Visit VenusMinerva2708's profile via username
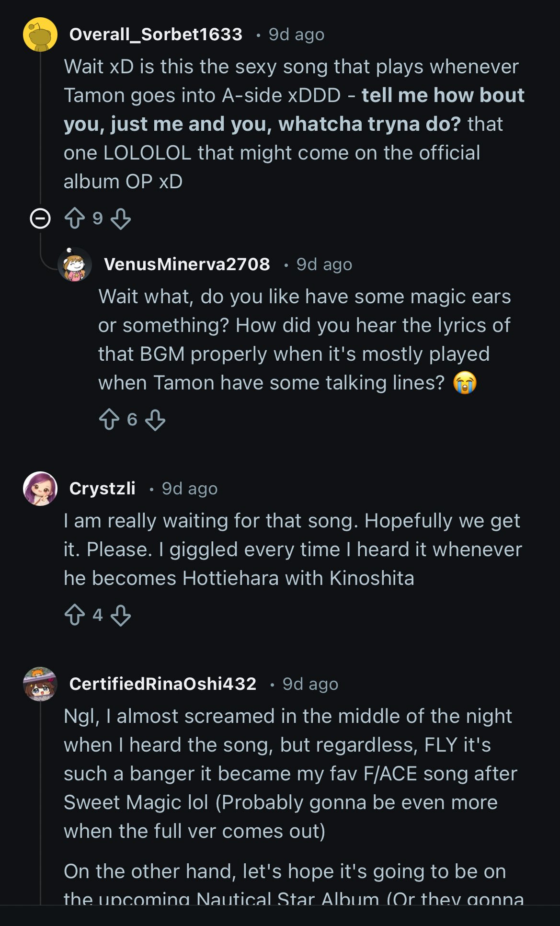The height and width of the screenshot is (926, 560). tap(187, 264)
